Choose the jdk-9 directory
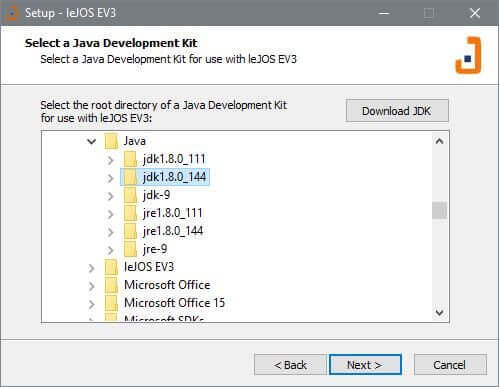The width and height of the screenshot is (499, 387). click(156, 195)
